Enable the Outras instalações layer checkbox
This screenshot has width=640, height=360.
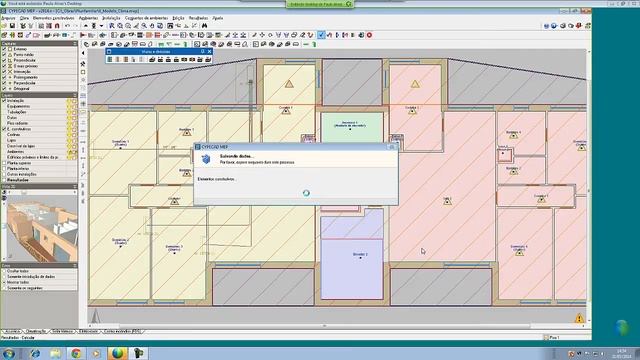pyautogui.click(x=4, y=174)
